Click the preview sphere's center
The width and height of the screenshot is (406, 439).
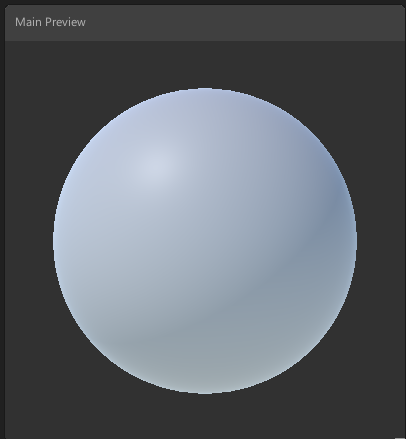click(x=205, y=241)
